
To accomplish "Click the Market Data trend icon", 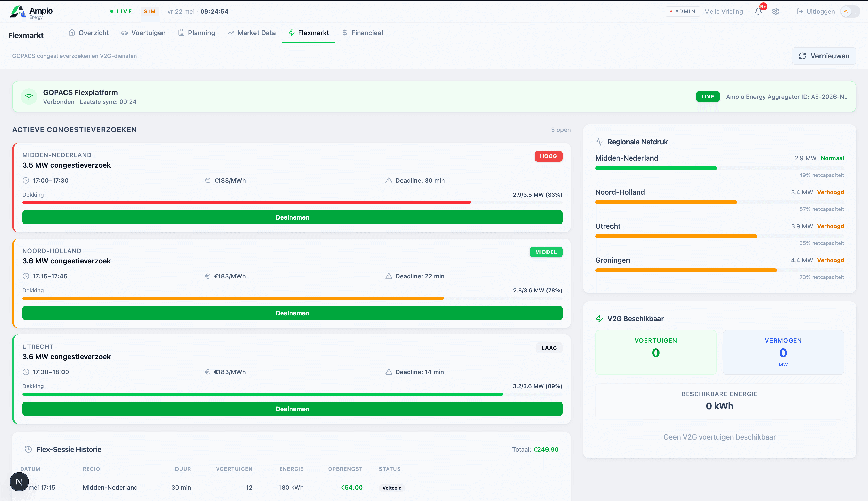I will click(231, 33).
